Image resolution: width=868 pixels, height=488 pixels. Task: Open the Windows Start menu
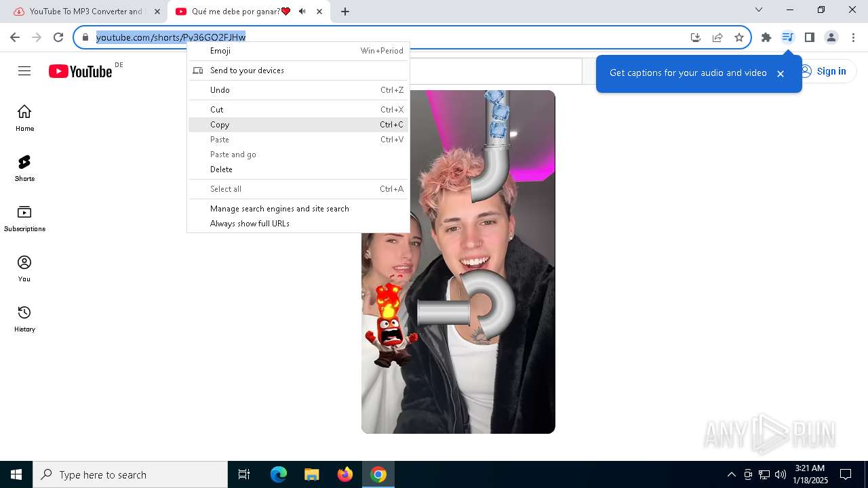coord(16,474)
